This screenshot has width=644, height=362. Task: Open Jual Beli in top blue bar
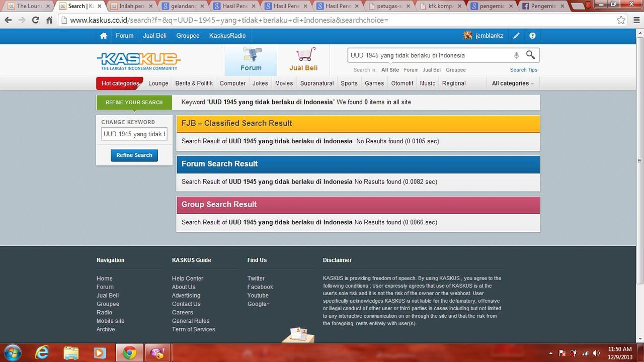click(x=155, y=36)
